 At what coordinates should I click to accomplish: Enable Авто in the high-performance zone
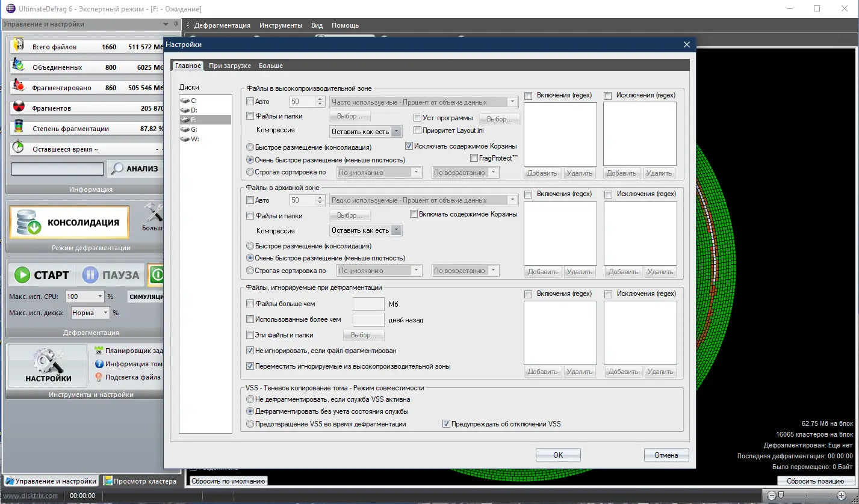tap(251, 102)
